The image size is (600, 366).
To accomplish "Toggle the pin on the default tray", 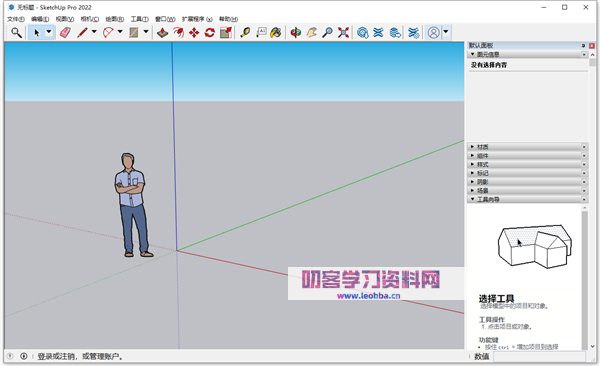I will click(x=584, y=46).
